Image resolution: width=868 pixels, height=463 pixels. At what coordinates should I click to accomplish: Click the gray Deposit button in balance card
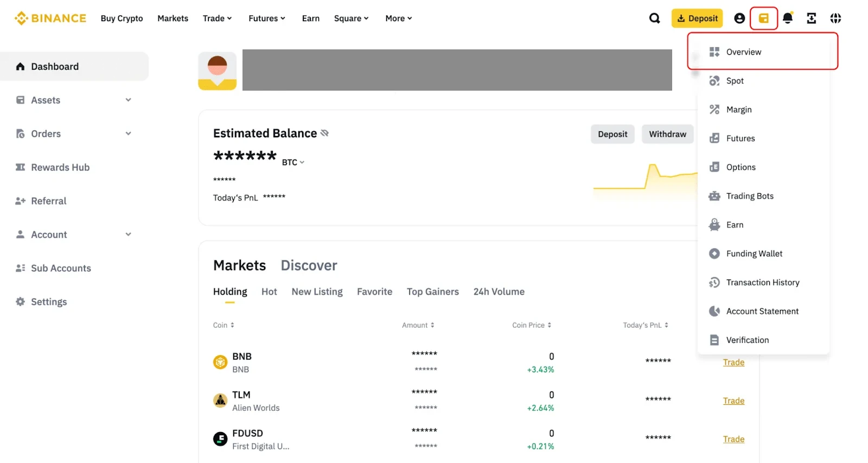tap(612, 134)
